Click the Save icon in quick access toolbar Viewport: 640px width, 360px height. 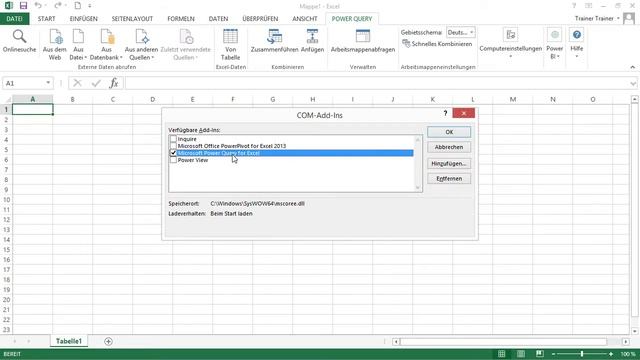(x=23, y=6)
